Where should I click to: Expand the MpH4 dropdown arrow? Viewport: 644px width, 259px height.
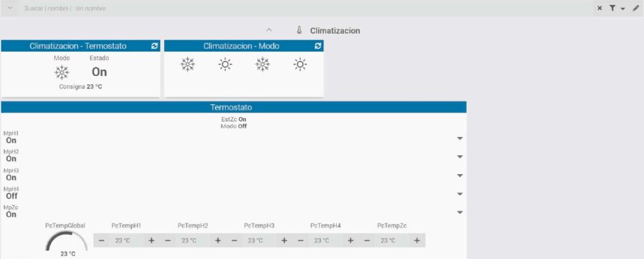click(x=460, y=194)
